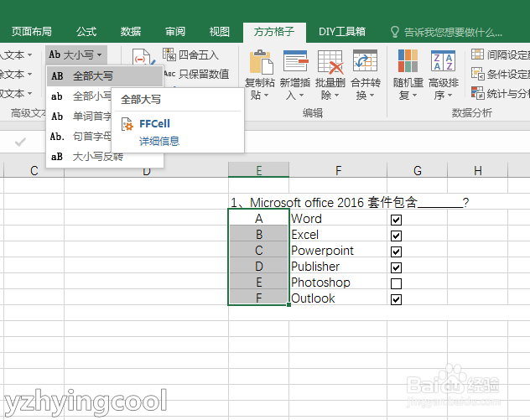Uncheck the Word checkbox
Image resolution: width=530 pixels, height=420 pixels.
[396, 220]
